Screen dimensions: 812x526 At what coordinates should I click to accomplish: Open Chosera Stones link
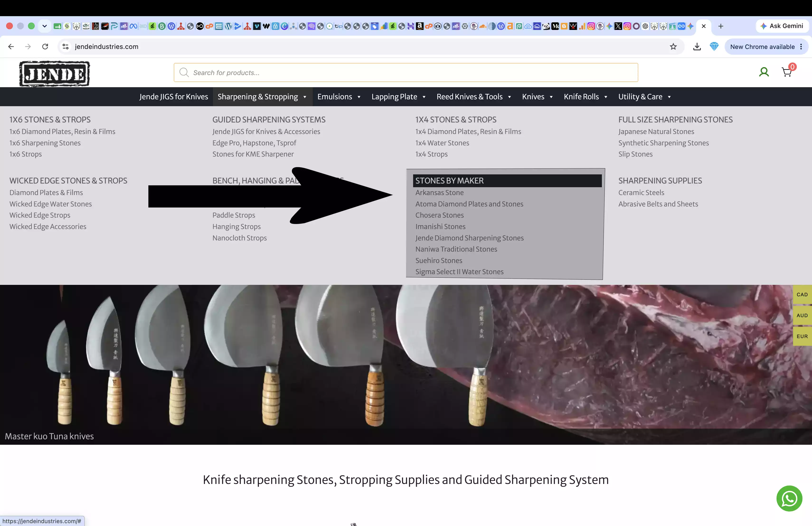439,215
